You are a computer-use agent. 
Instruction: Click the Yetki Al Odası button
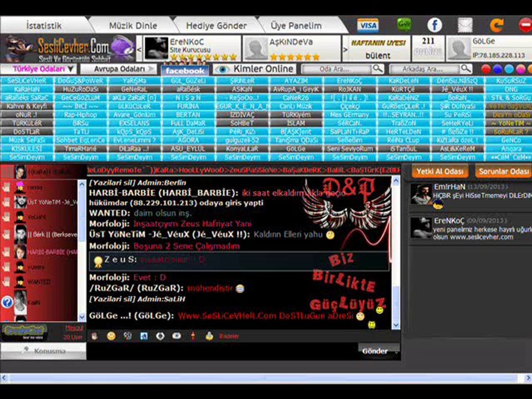click(x=439, y=171)
